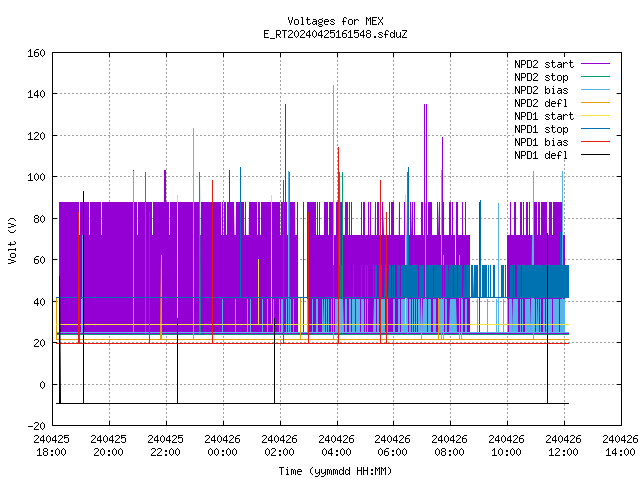Select the NPD1 start legend label
Viewport: 640px width, 480px height.
click(544, 116)
